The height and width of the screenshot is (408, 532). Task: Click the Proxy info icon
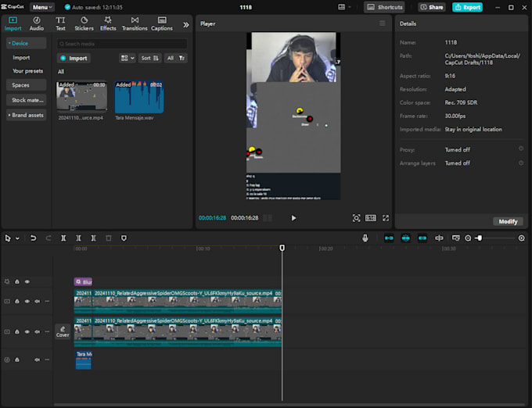pos(521,149)
